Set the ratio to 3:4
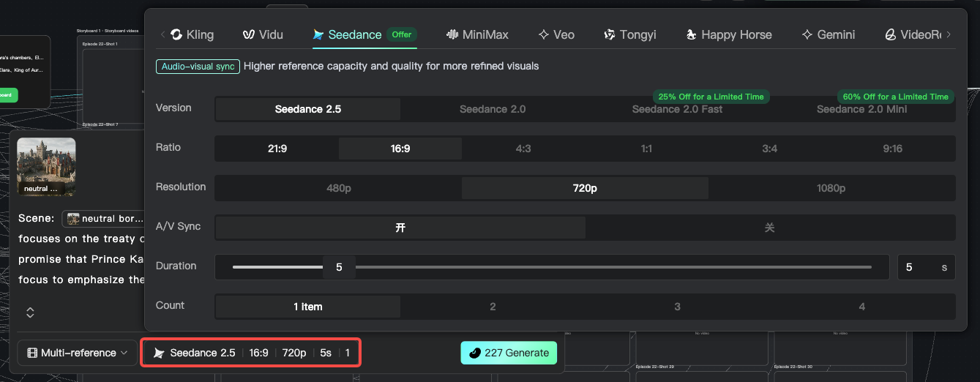 (769, 149)
